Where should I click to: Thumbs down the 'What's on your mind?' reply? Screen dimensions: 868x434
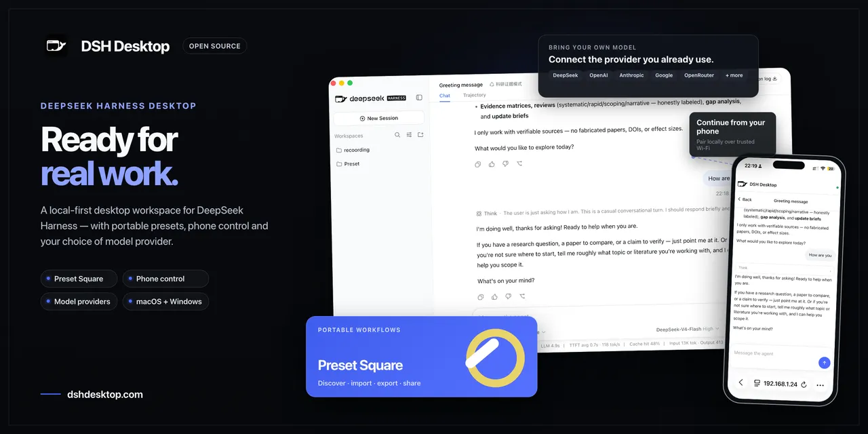point(508,296)
